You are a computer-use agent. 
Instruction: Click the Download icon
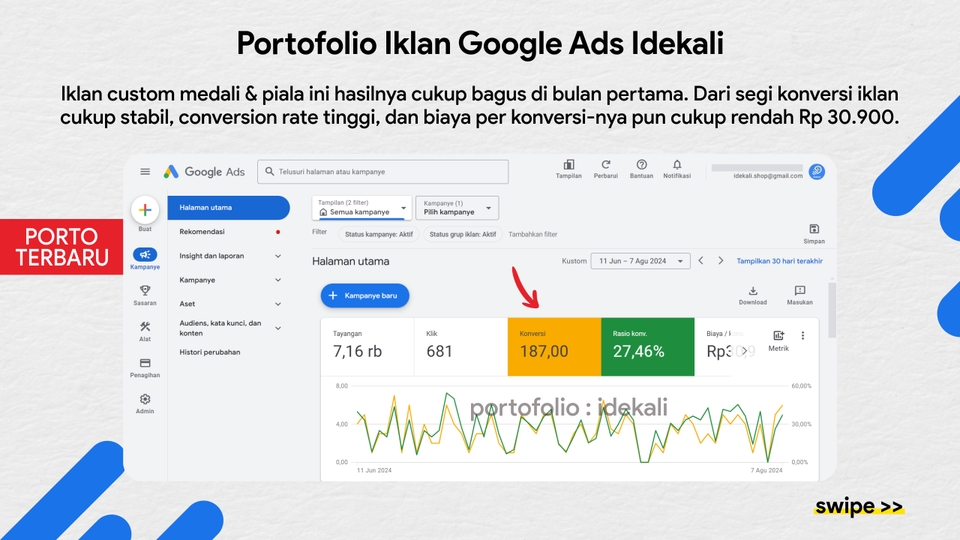[x=753, y=290]
